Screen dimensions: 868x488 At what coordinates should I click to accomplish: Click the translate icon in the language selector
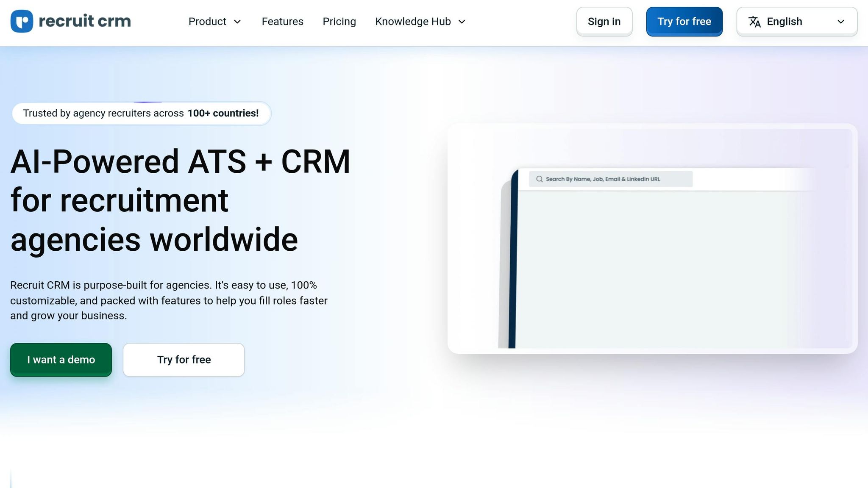click(755, 22)
